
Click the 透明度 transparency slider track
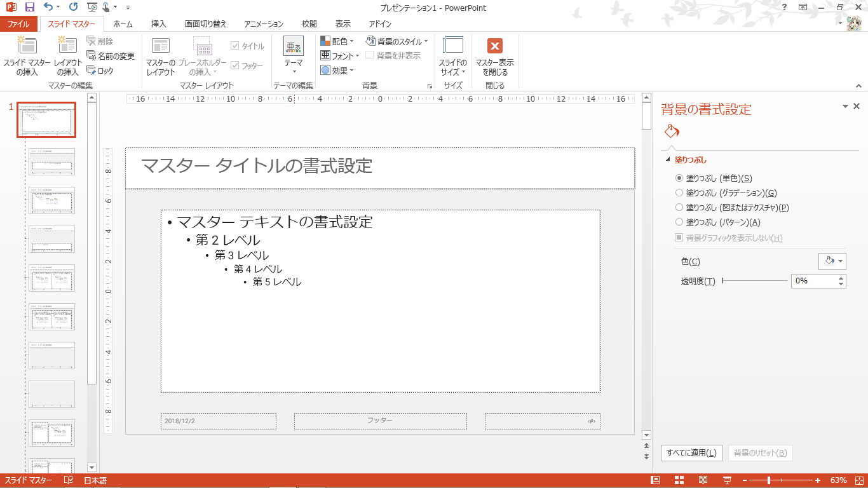coord(754,281)
